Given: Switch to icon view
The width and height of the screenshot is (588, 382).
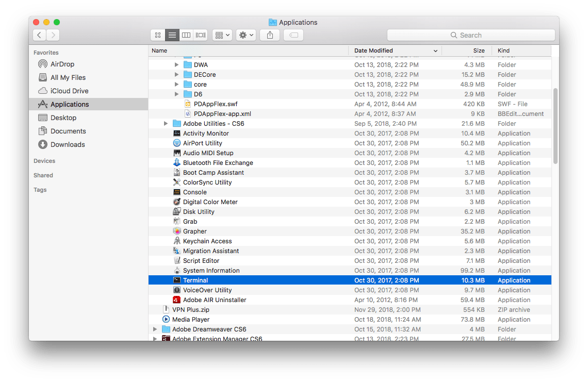Looking at the screenshot, I should (157, 35).
